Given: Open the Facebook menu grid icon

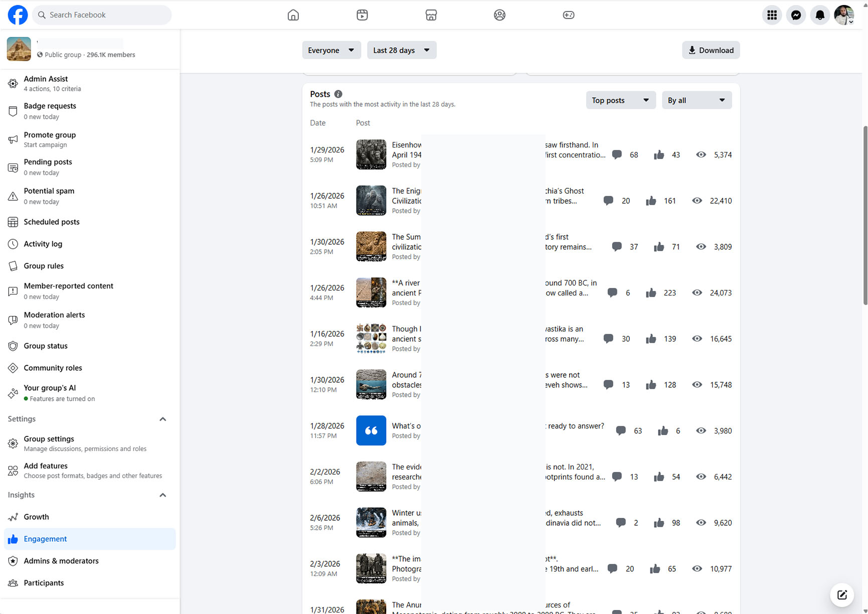Looking at the screenshot, I should 772,15.
